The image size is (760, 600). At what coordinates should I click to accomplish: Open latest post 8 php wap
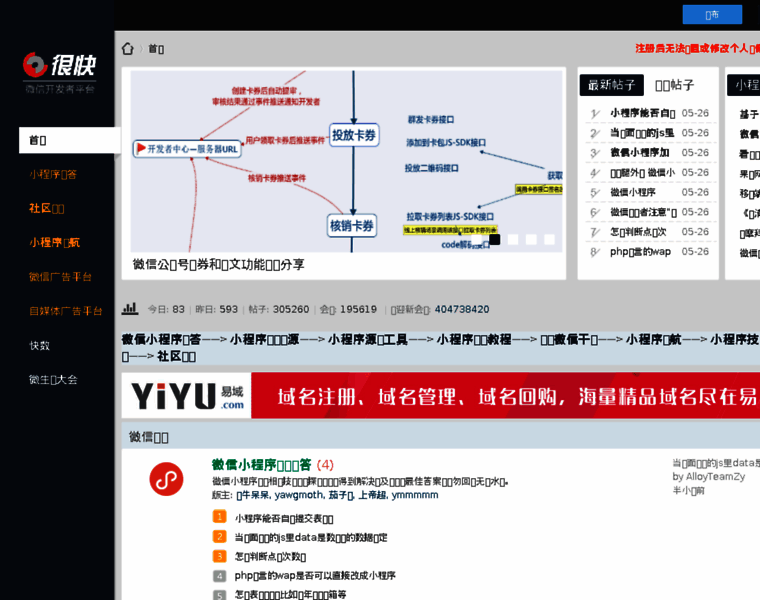pyautogui.click(x=640, y=252)
